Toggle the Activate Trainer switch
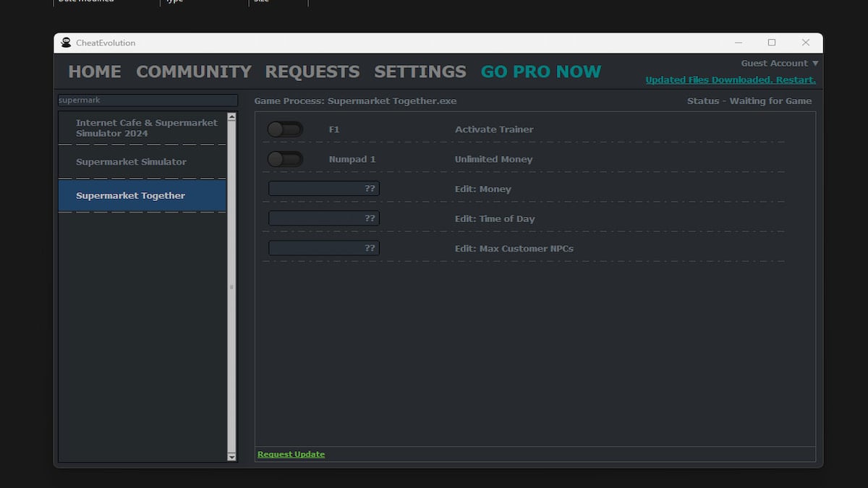 [284, 129]
